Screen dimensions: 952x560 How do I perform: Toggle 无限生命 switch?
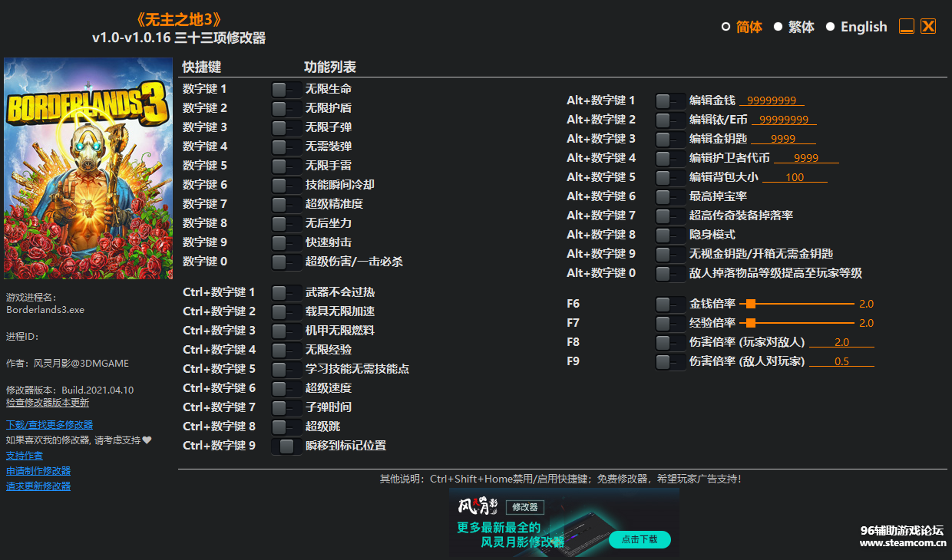[286, 89]
